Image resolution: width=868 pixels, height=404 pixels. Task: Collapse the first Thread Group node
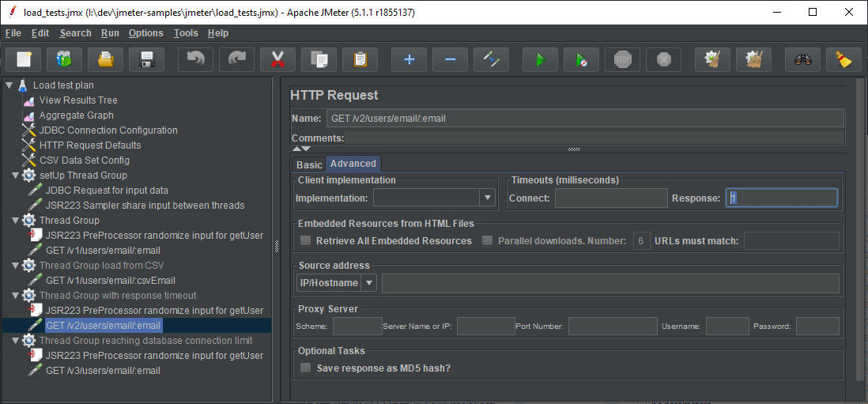[x=16, y=221]
